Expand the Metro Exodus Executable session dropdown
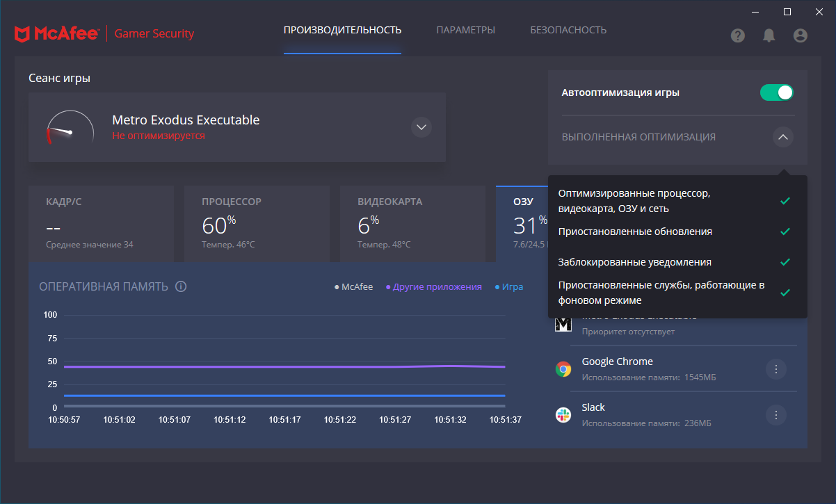The image size is (836, 504). tap(421, 128)
